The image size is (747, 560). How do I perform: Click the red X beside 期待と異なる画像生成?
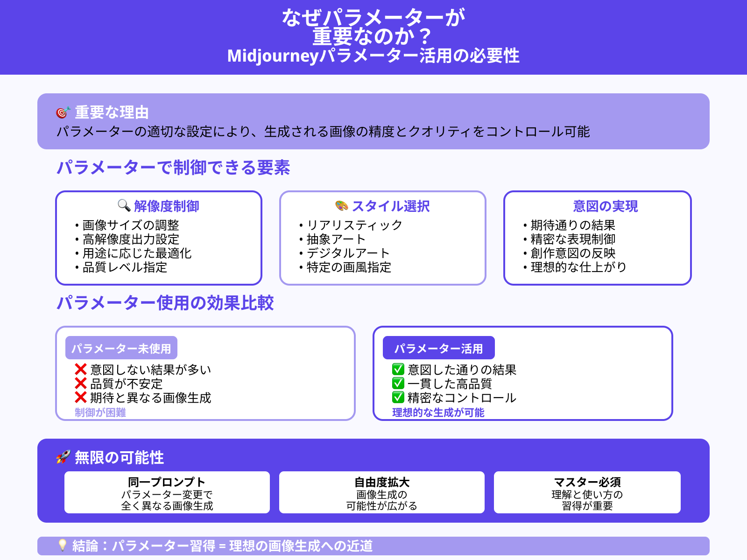[81, 397]
